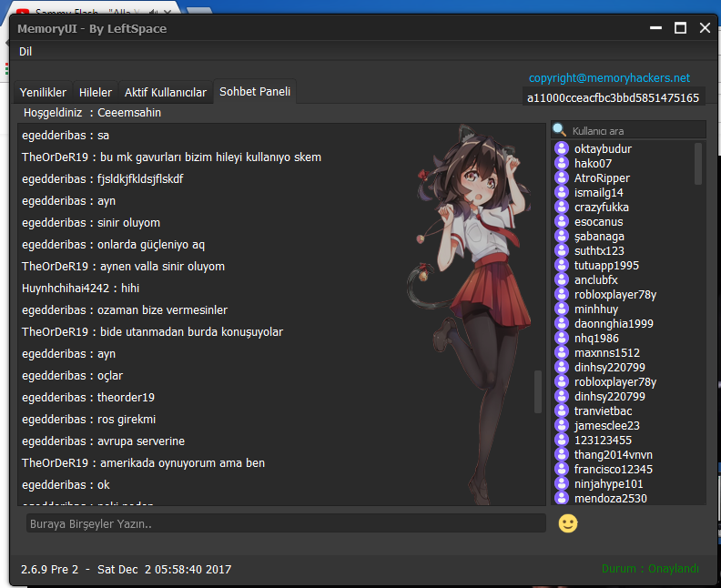Click 'Durum : Onaylandı' status text
Image resolution: width=721 pixels, height=588 pixels.
[x=650, y=569]
